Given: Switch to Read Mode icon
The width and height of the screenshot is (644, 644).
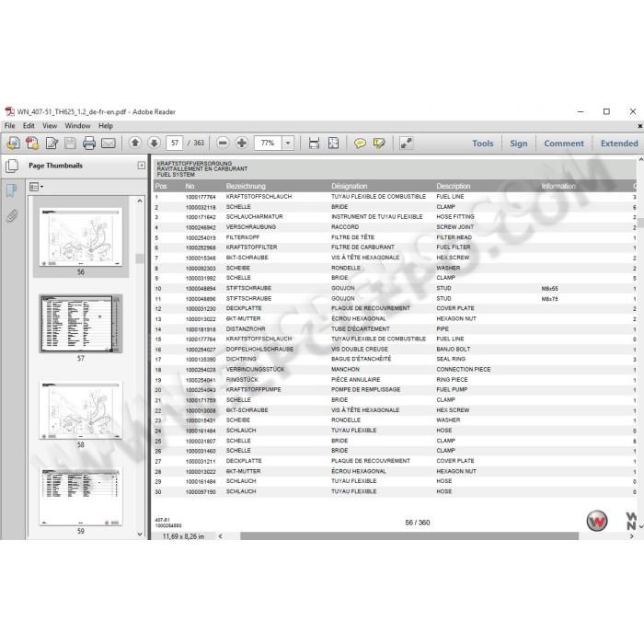Looking at the screenshot, I should point(407,143).
